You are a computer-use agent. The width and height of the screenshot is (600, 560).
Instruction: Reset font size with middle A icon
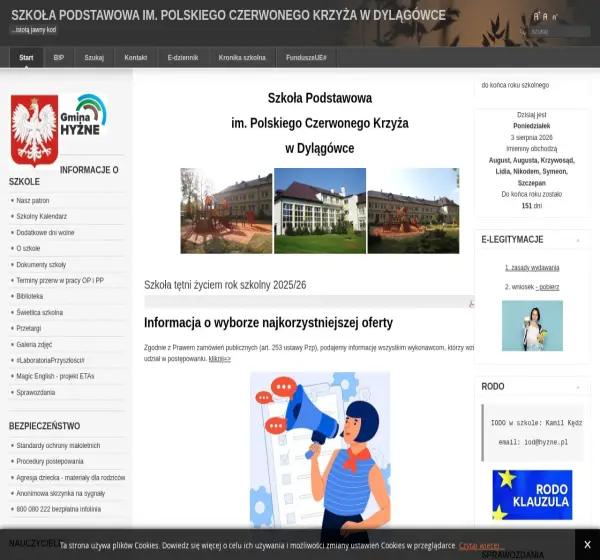tap(545, 17)
